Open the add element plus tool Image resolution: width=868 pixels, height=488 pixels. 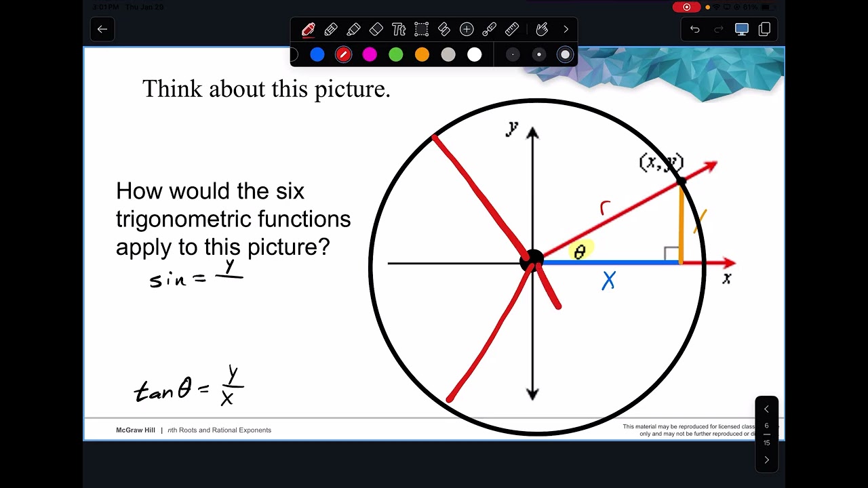[x=467, y=29]
